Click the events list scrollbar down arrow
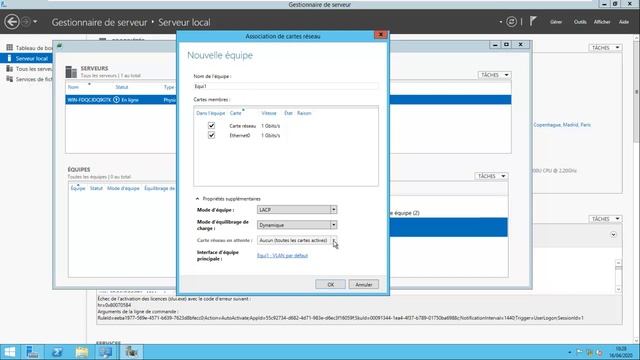 pos(618,289)
